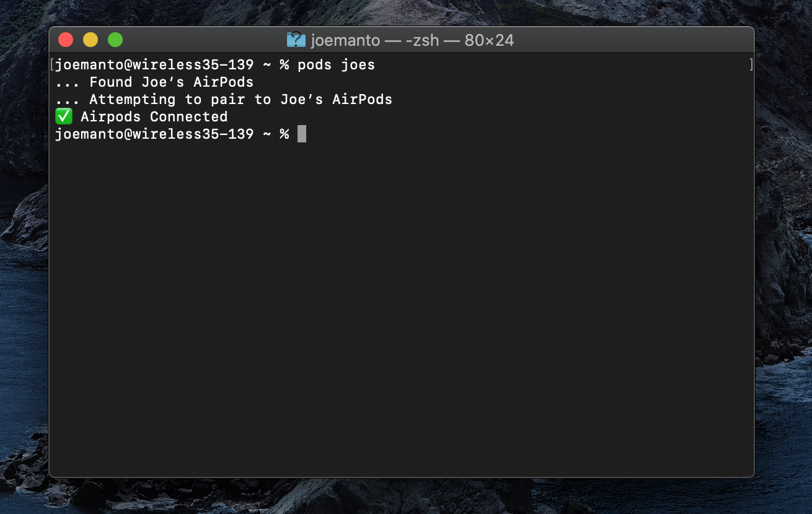Maximize Terminal with the green button
812x514 pixels.
(x=115, y=40)
